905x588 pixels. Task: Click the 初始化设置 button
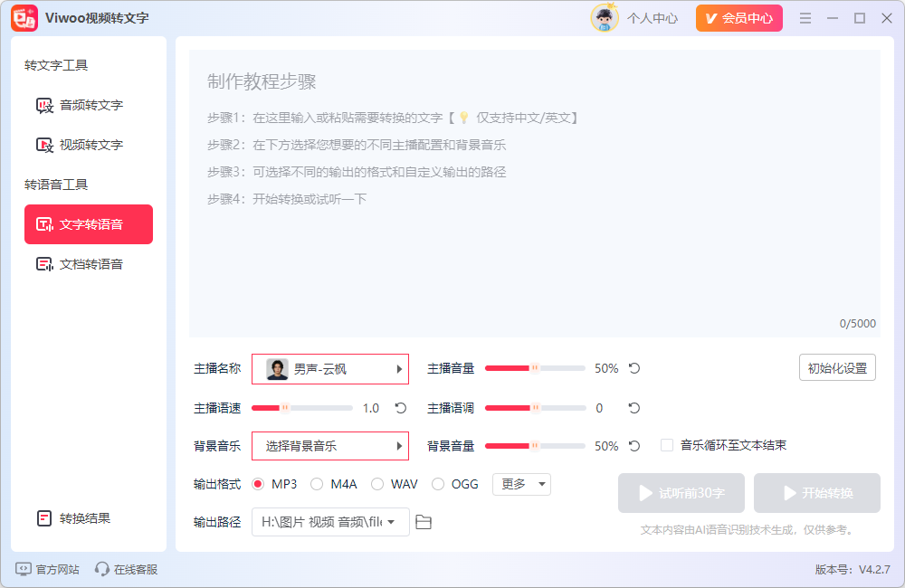click(837, 368)
